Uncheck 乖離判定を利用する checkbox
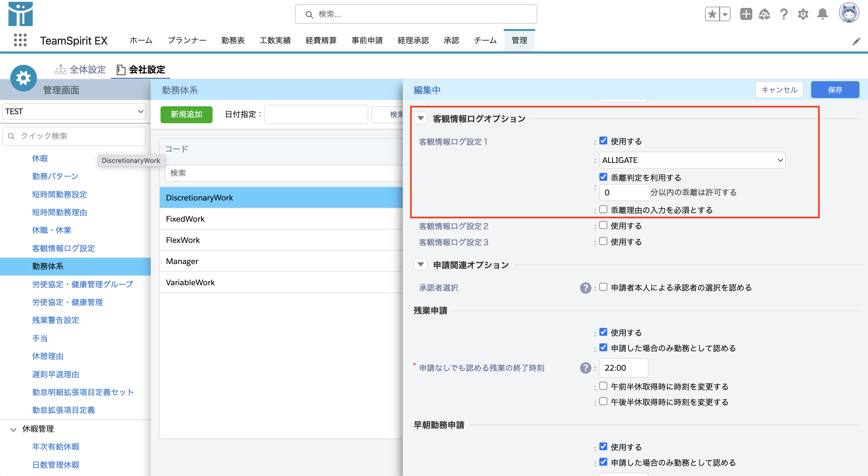Viewport: 868px width, 476px height. tap(603, 177)
